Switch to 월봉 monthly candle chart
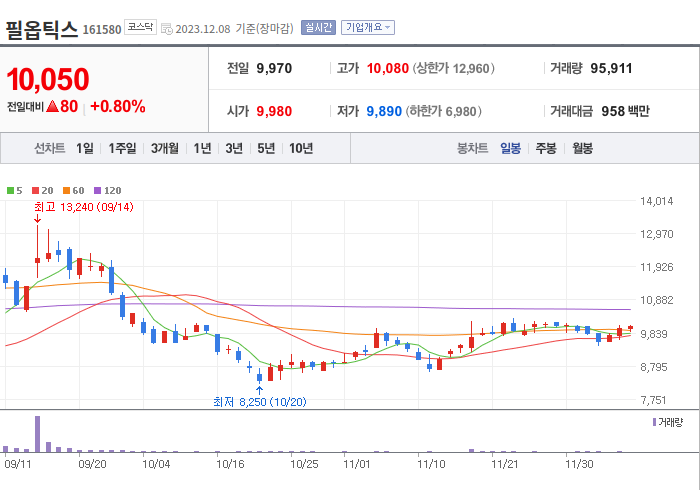The width and height of the screenshot is (700, 490). click(x=583, y=148)
